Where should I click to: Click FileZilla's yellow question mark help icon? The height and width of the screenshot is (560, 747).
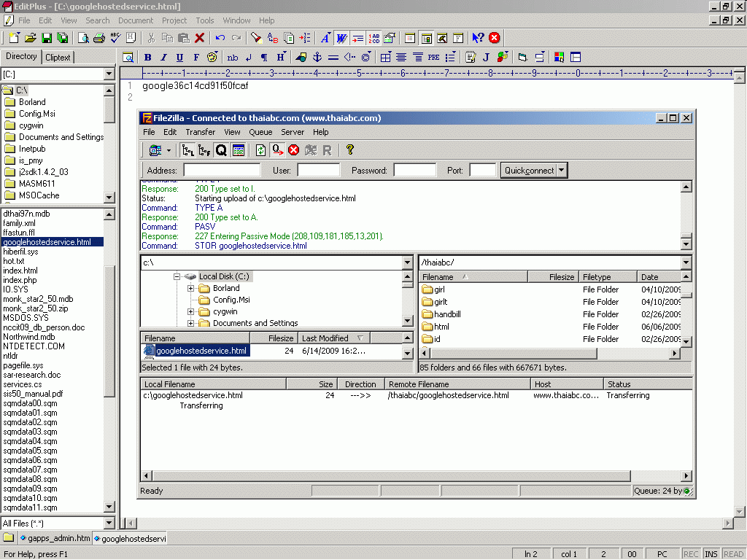[350, 150]
